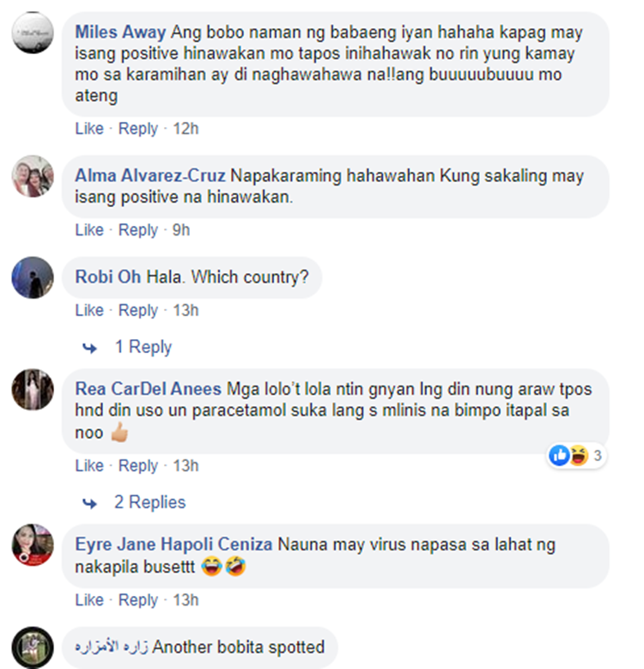Expand the 1 Reply thread
644x669 pixels.
[143, 347]
